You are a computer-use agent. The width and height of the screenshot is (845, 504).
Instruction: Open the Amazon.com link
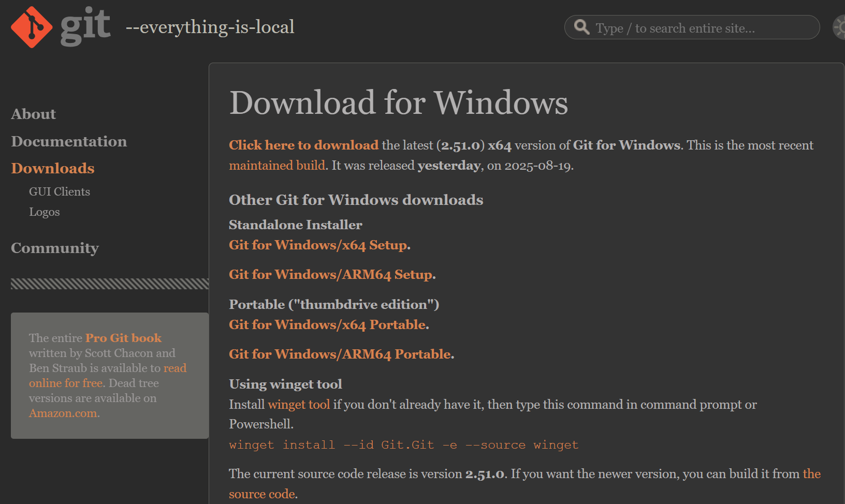(x=63, y=413)
